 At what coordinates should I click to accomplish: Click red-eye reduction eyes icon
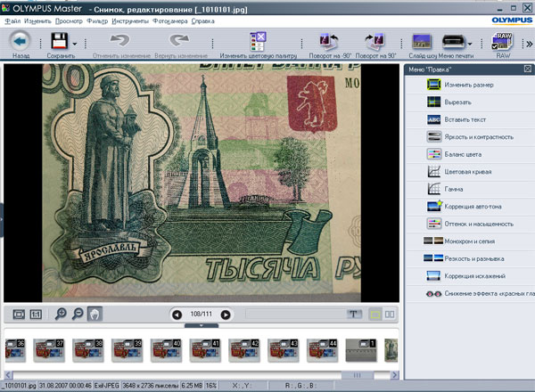[x=433, y=293]
